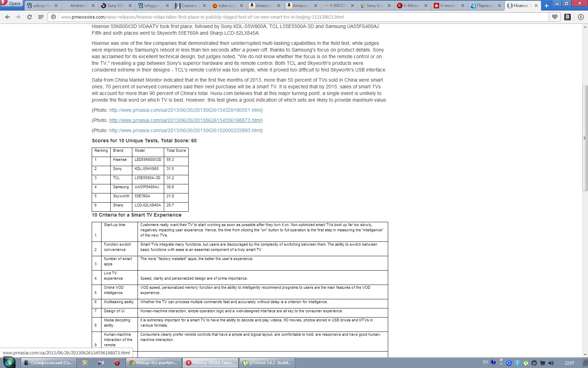Select the 'Design of UI' criteria cell
The height and width of the screenshot is (368, 588).
coord(119,313)
